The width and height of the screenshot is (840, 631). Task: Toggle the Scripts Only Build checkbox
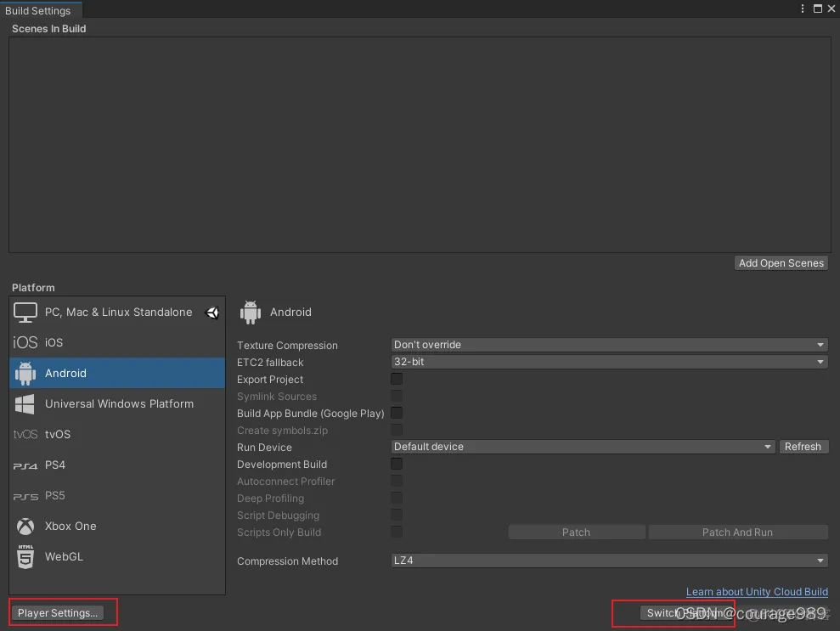[397, 532]
